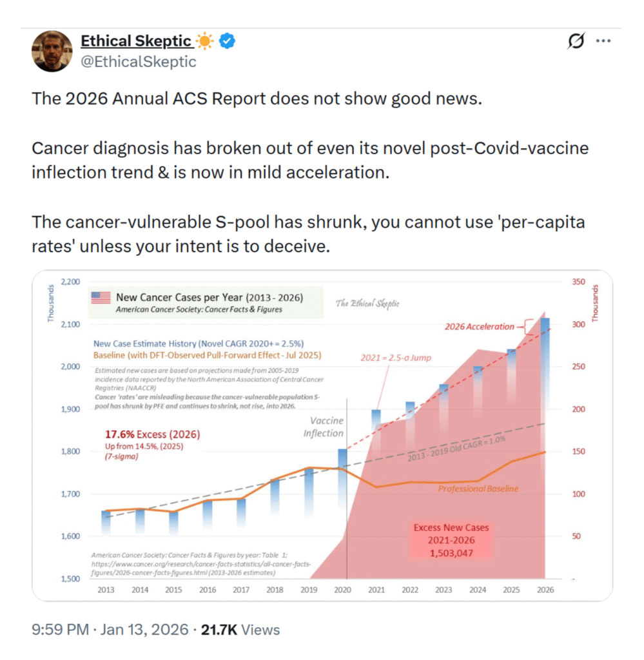
Task: Open the three-dot more options menu
Action: coord(603,41)
